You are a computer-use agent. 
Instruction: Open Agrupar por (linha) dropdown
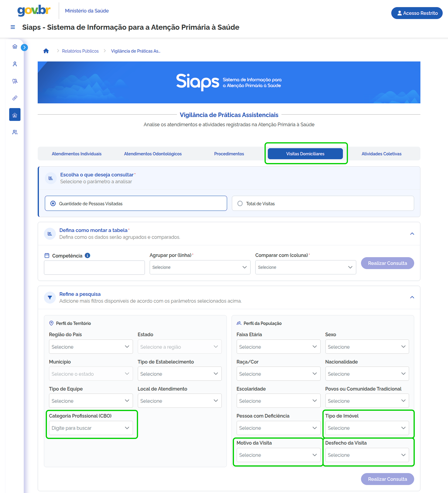tap(200, 267)
